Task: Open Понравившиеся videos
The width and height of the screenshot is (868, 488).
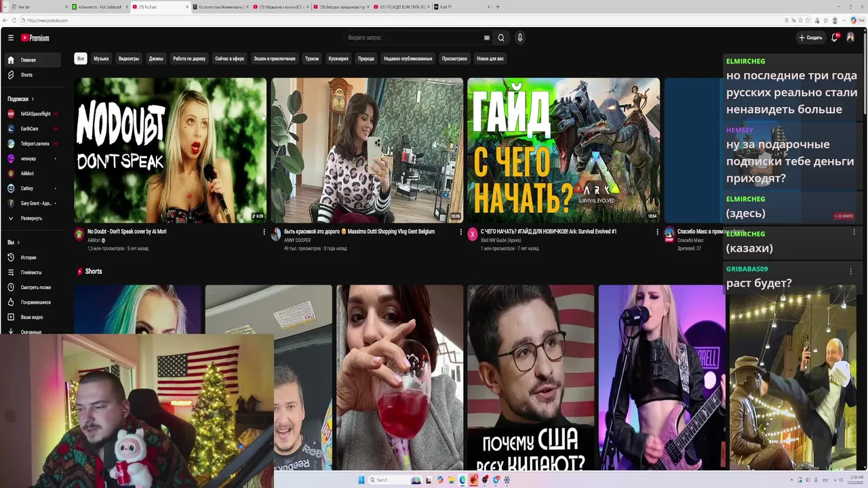Action: click(34, 302)
